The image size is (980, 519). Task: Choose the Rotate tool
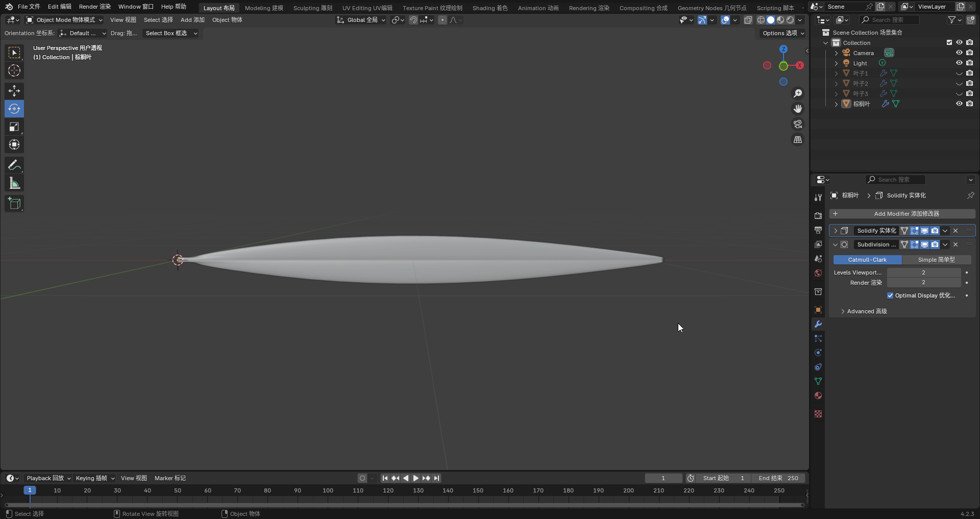14,109
